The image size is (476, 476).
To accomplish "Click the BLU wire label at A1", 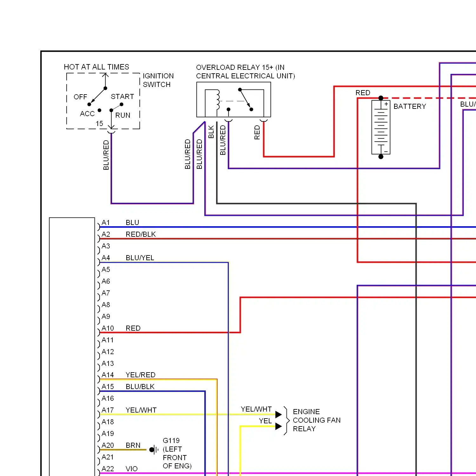I will point(132,222).
